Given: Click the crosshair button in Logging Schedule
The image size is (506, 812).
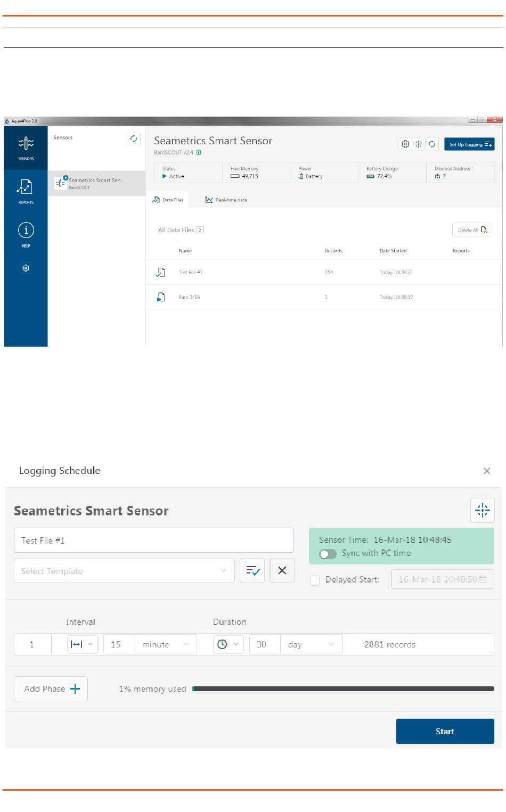Looking at the screenshot, I should point(483,511).
